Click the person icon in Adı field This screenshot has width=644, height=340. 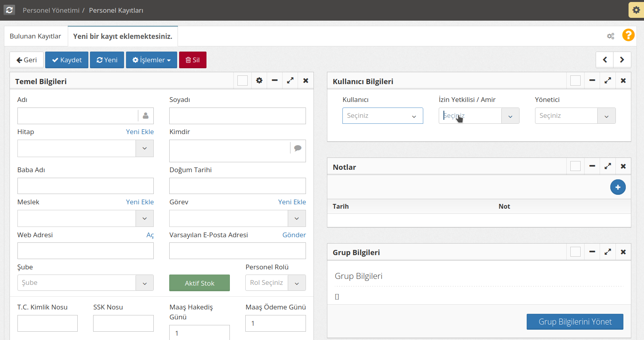click(145, 116)
